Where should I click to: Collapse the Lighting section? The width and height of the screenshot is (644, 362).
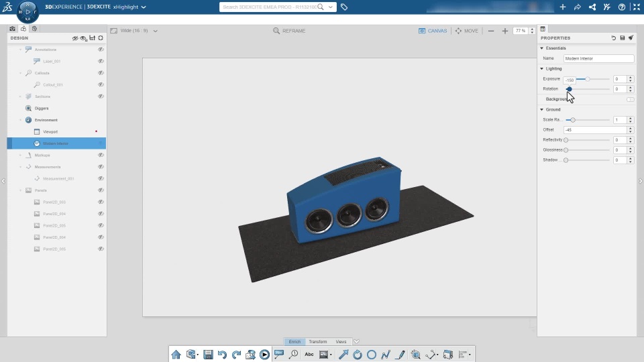(x=542, y=68)
